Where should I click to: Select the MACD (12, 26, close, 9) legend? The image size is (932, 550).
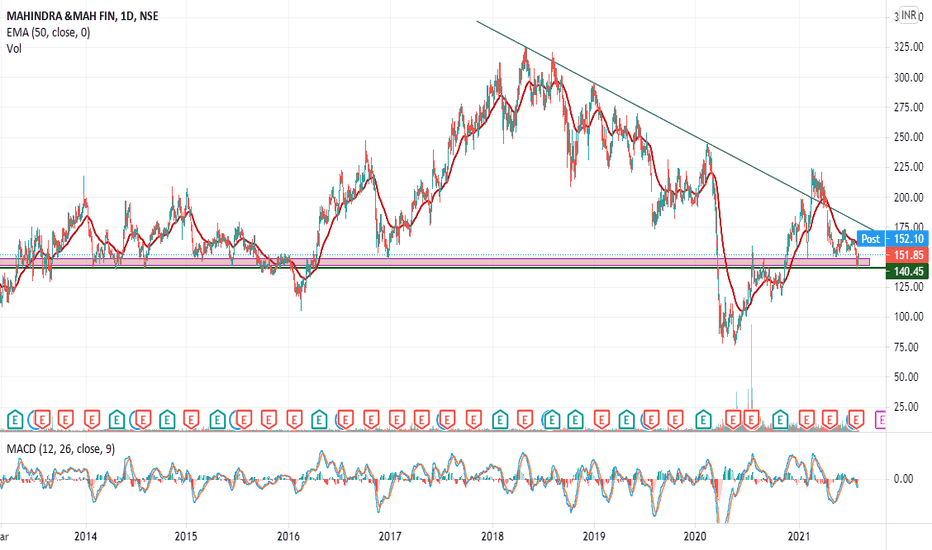[61, 449]
